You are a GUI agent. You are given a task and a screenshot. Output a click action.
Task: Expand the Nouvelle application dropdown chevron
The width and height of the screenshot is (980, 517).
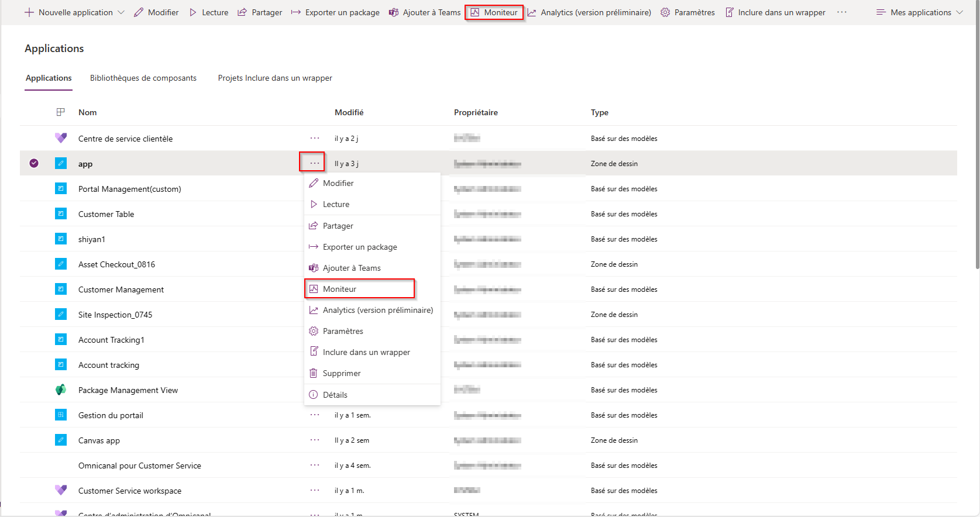click(121, 12)
